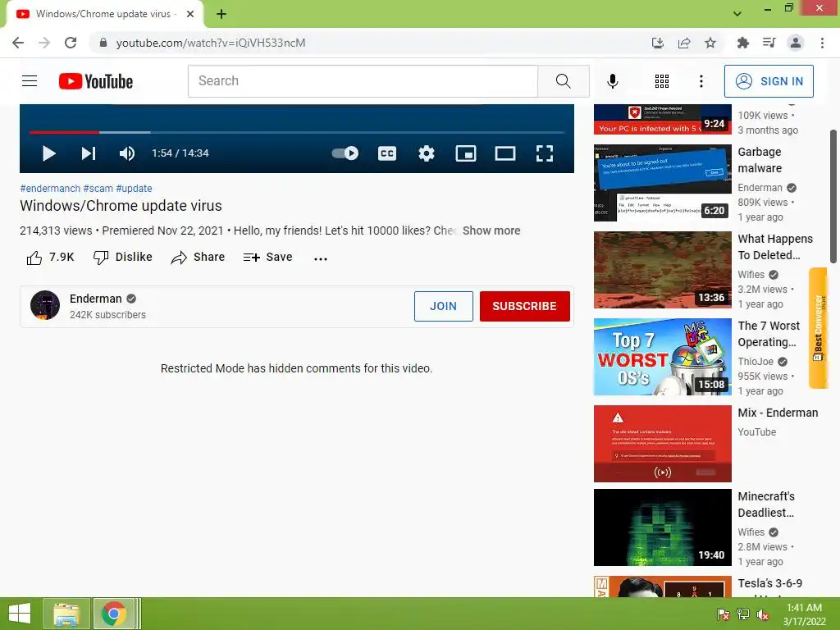
Task: Click the address bar URL
Action: tap(211, 43)
